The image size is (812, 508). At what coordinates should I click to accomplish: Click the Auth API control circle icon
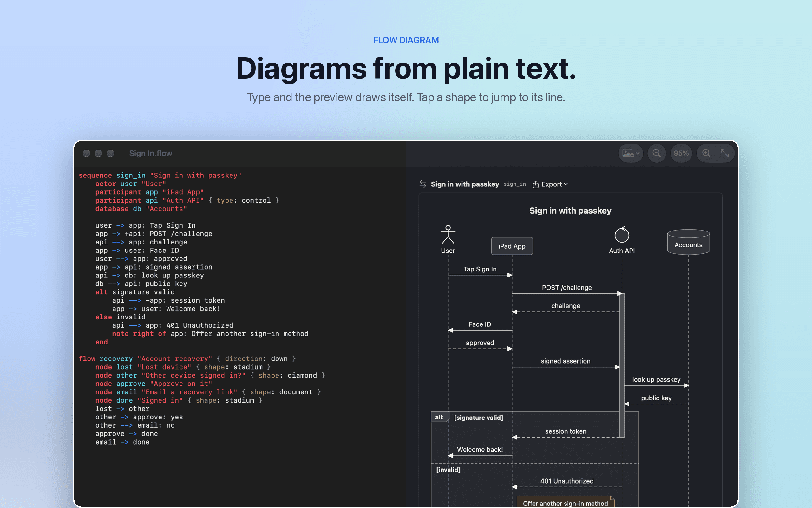622,235
